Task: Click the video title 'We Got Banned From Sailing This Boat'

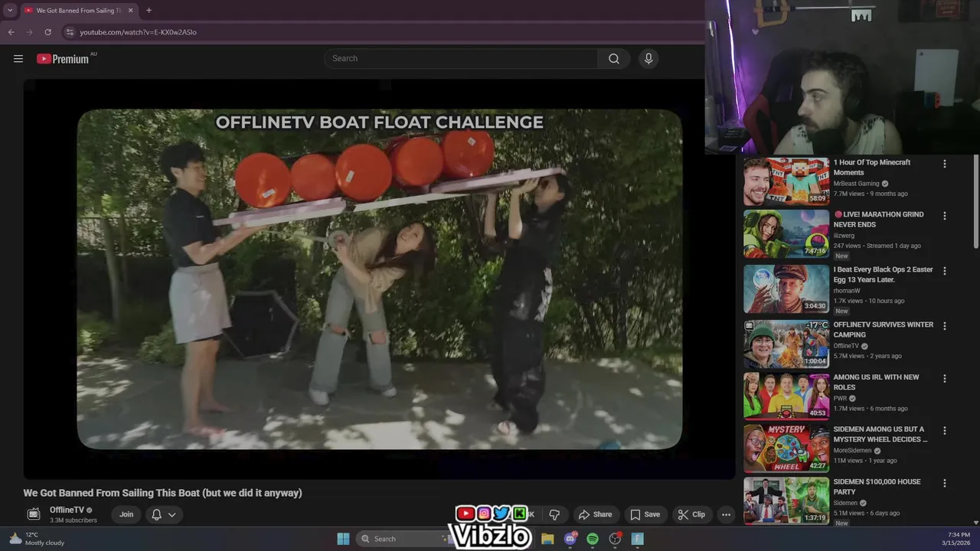Action: click(163, 493)
